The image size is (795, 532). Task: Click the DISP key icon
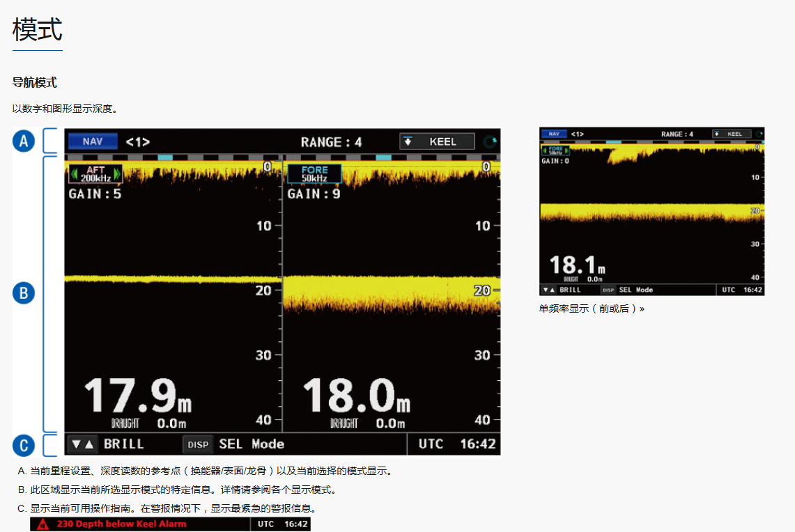(198, 444)
